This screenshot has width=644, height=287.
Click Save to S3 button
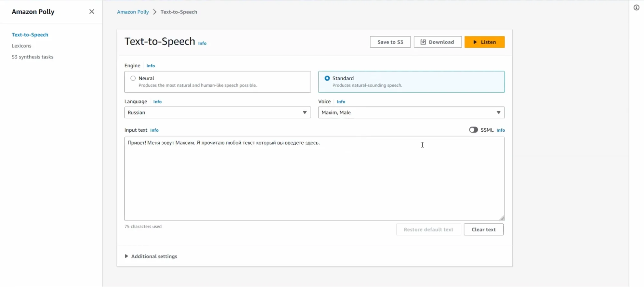[x=390, y=42]
